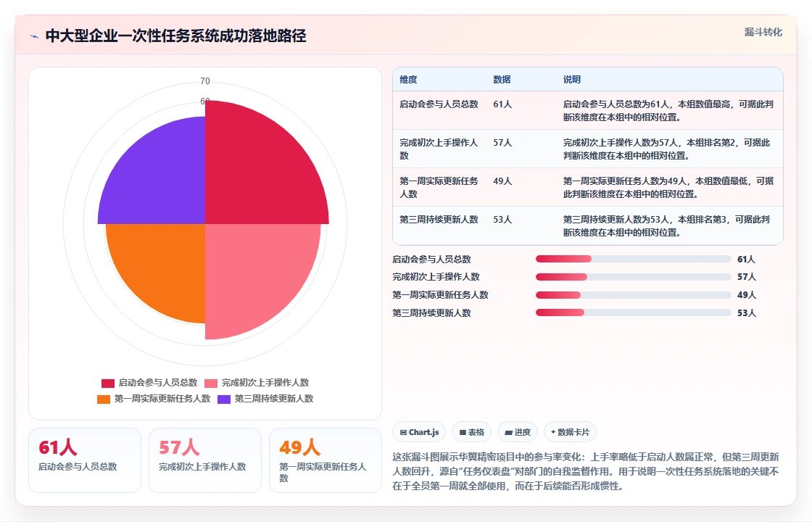Screen dimensions: 812x522
Task: Click the lightning icon beside the title
Action: tap(35, 36)
